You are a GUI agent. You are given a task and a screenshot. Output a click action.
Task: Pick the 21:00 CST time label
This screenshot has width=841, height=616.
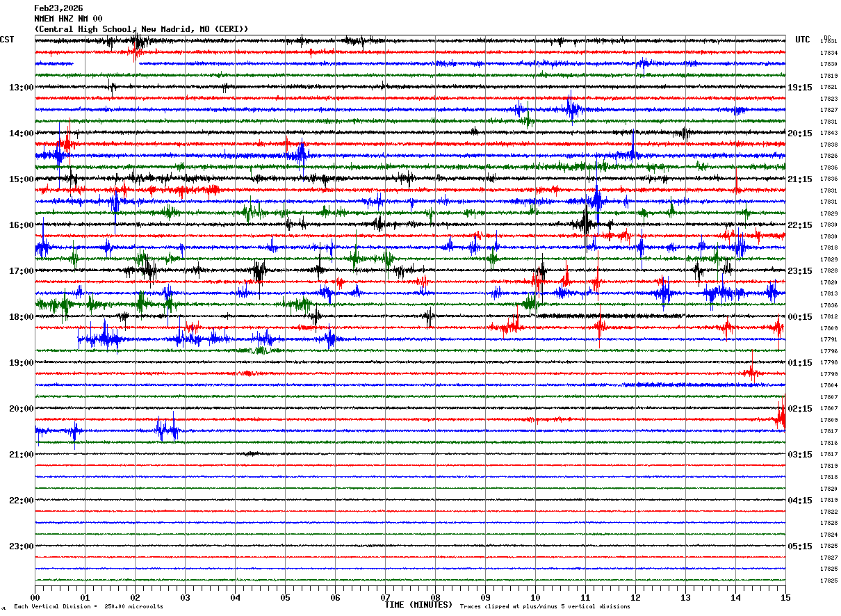click(x=21, y=455)
